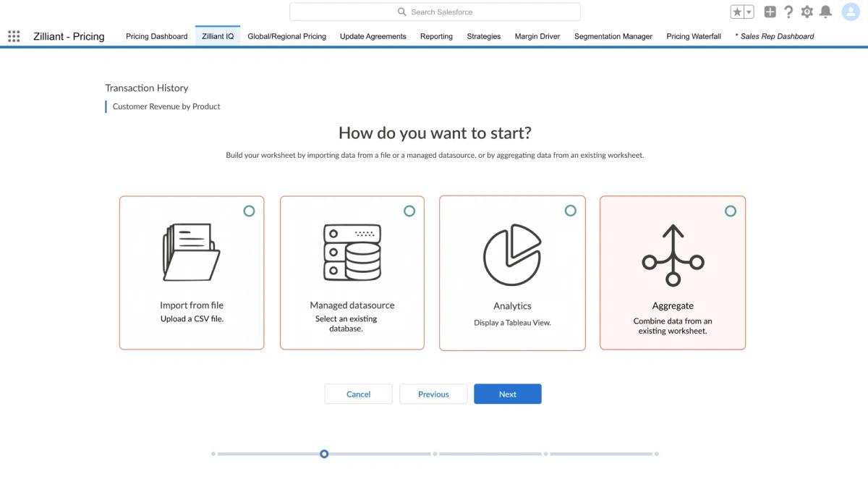Click the Analytics pie chart icon
This screenshot has width=868, height=490.
click(x=512, y=255)
